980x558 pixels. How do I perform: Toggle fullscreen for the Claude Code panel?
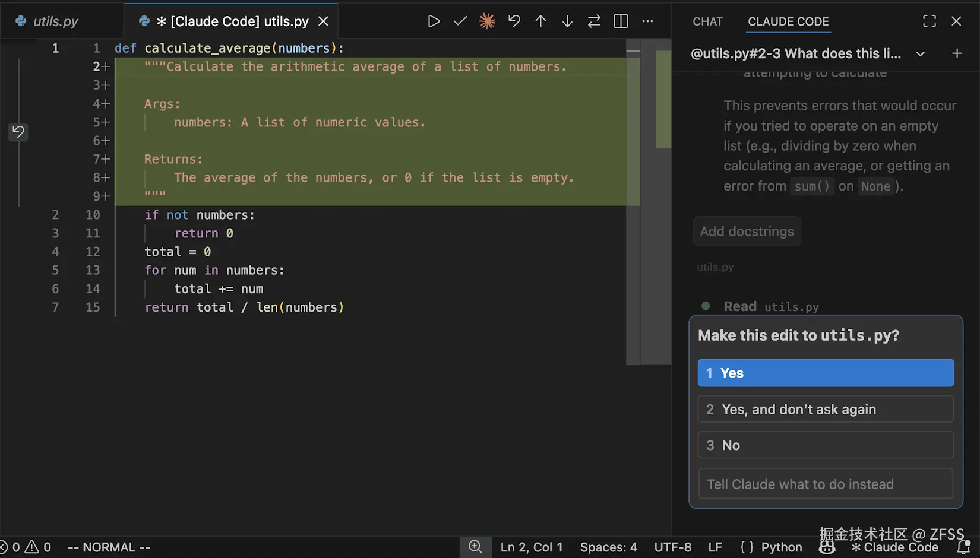[x=930, y=21]
